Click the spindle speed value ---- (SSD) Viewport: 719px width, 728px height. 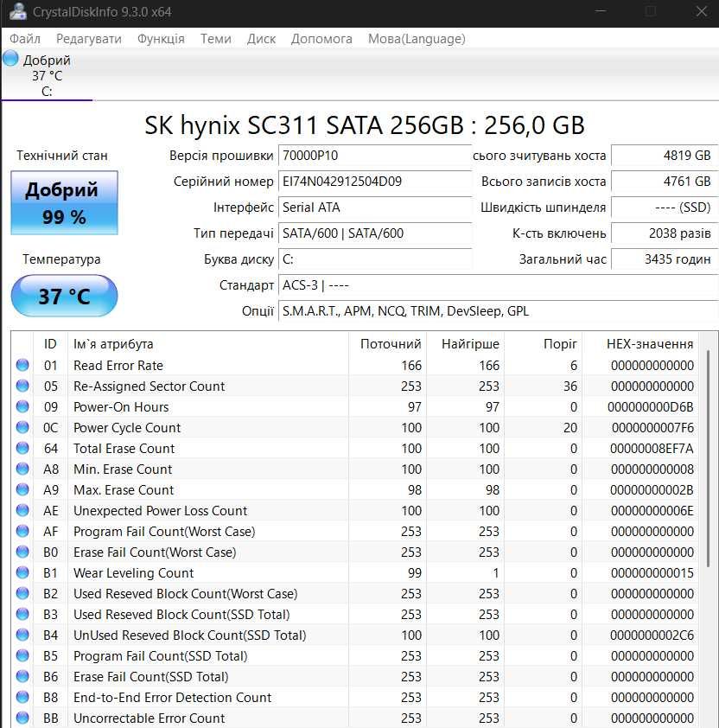(665, 208)
